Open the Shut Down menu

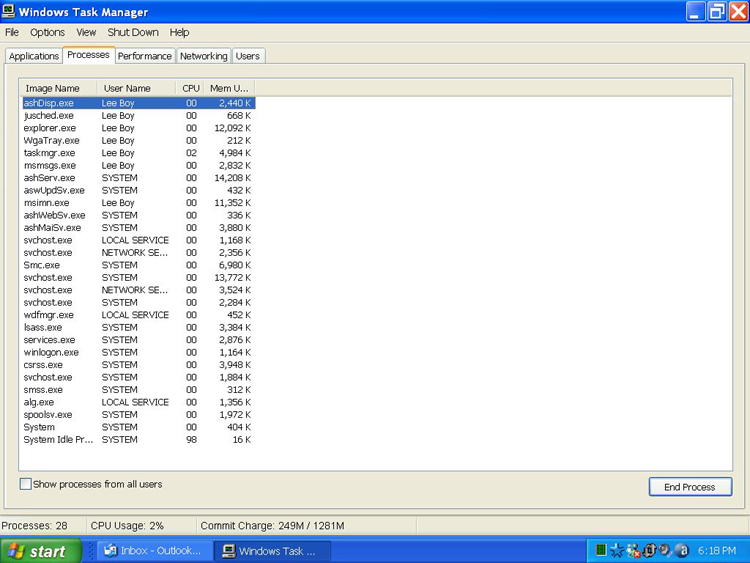(x=133, y=33)
